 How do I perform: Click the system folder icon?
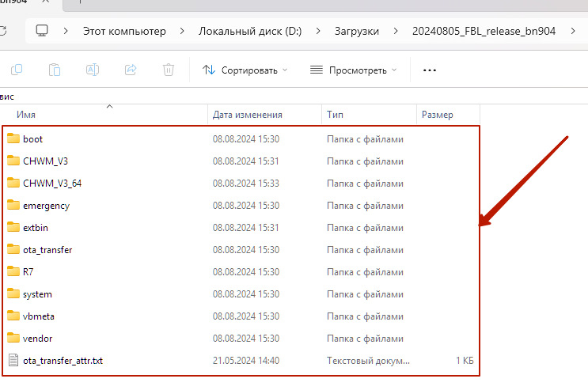[13, 293]
